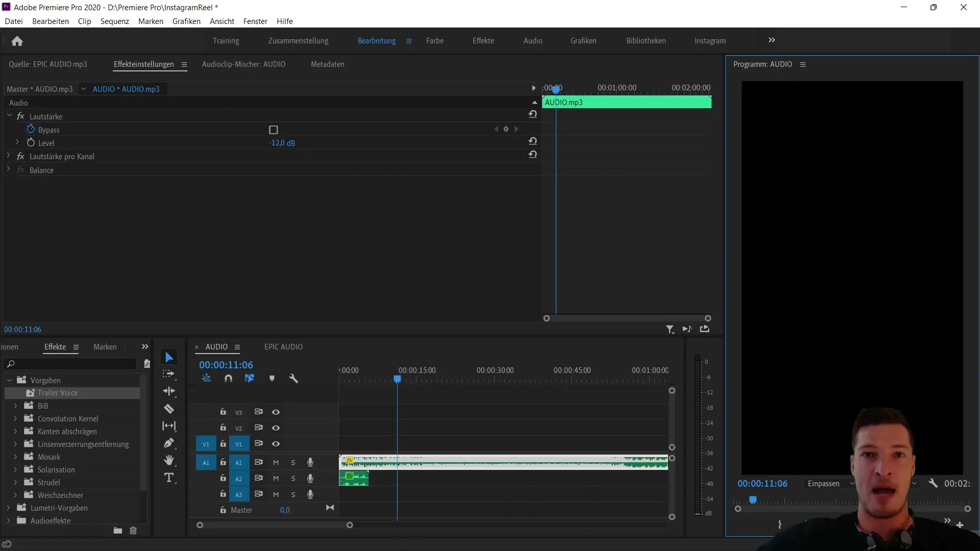This screenshot has height=551, width=980.
Task: Create new custom bin in Effects panel
Action: tap(118, 531)
